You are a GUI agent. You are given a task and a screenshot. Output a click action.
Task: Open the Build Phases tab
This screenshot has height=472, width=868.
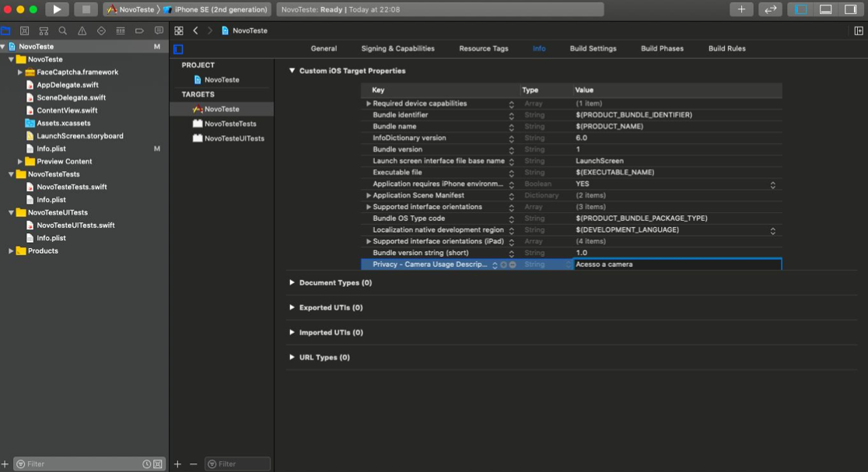click(662, 49)
